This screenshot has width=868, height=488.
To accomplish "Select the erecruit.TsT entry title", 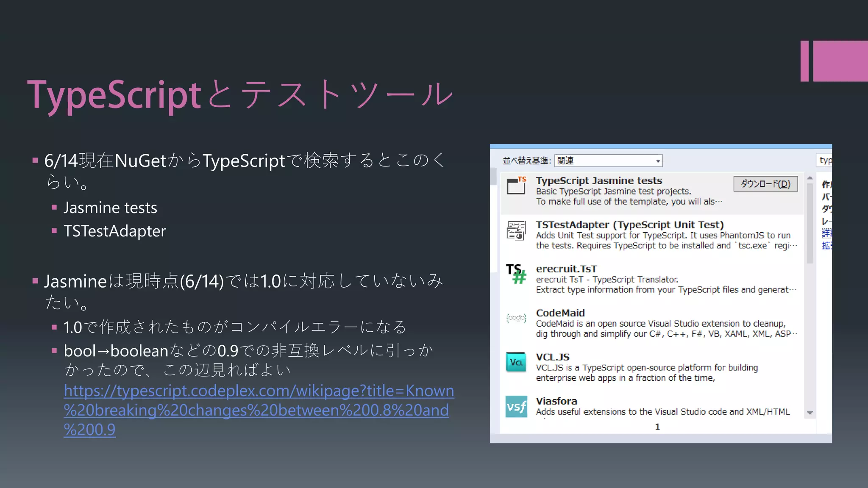I will (x=566, y=269).
